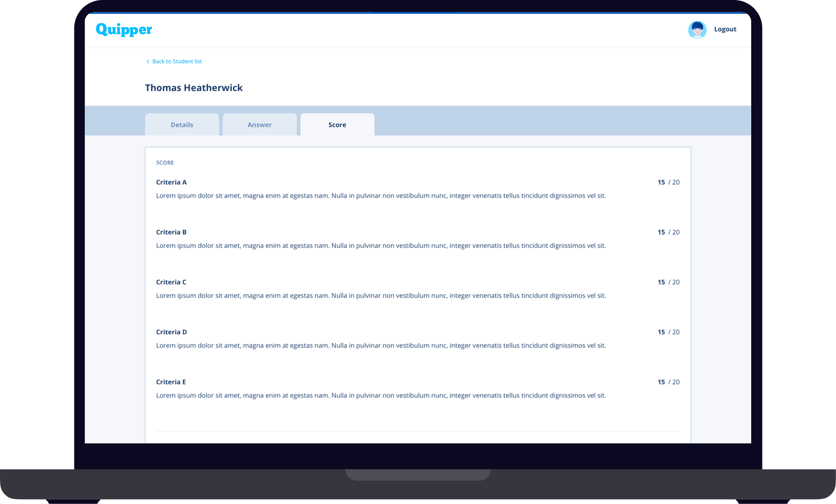
Task: Select the Score tab
Action: coord(337,125)
